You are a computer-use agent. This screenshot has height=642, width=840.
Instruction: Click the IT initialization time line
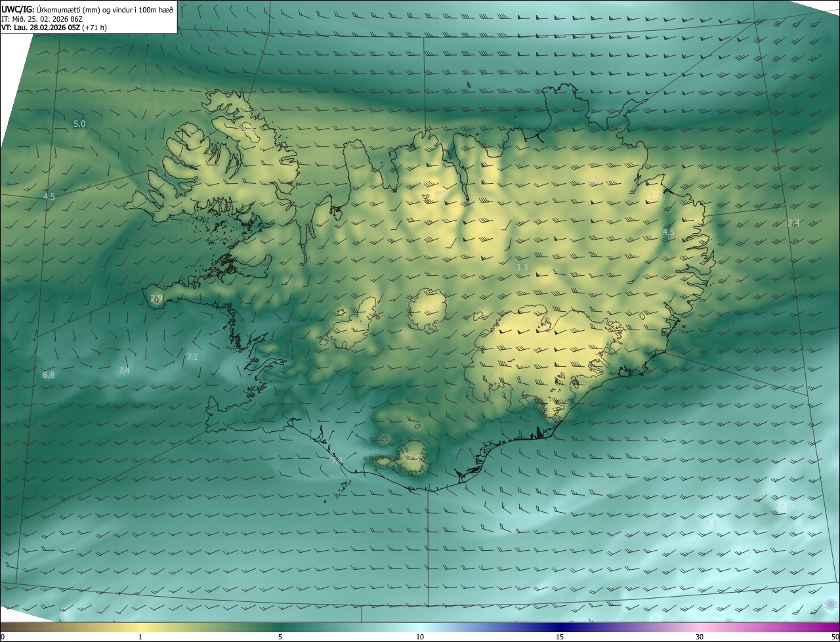pos(41,19)
